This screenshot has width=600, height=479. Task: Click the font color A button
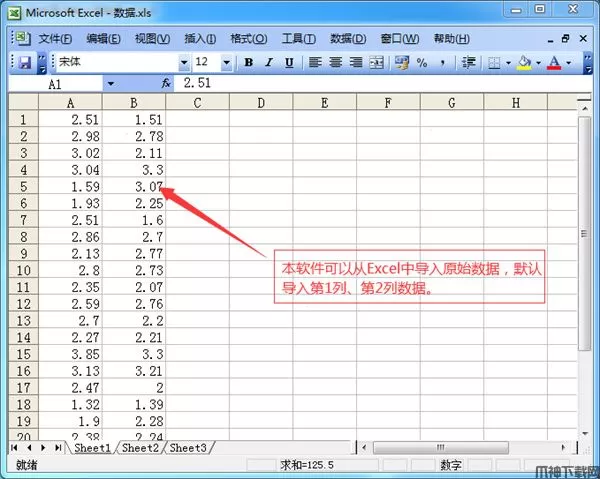click(x=553, y=62)
